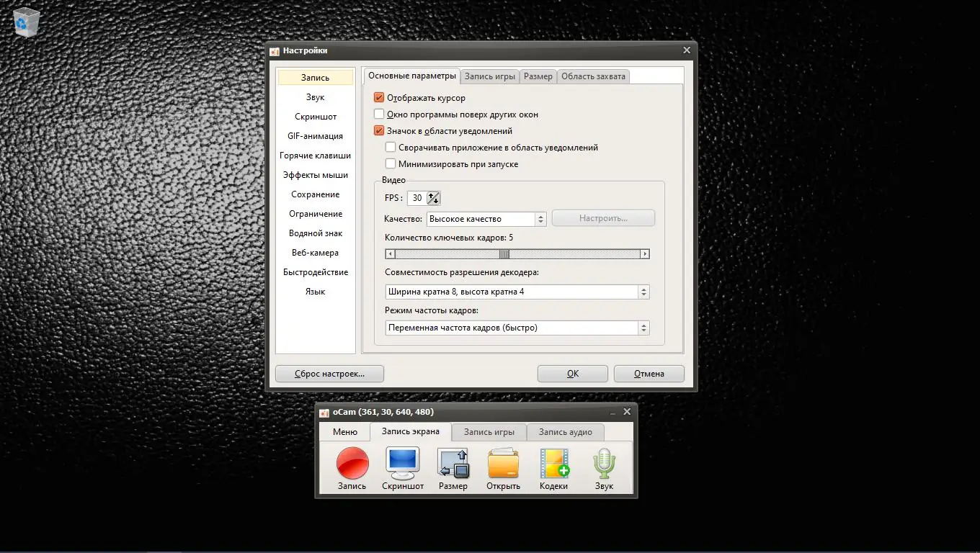Check Минимизировать при запуске option
980x553 pixels.
click(x=391, y=163)
